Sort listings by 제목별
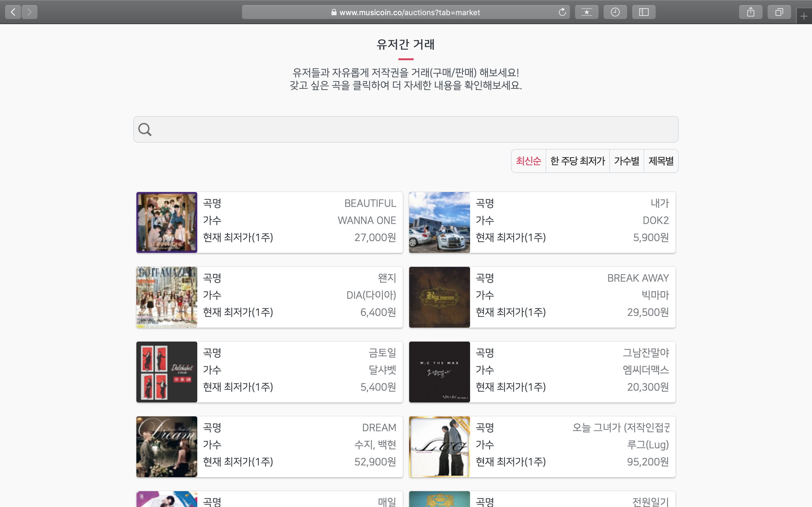Viewport: 812px width, 507px height. (661, 161)
